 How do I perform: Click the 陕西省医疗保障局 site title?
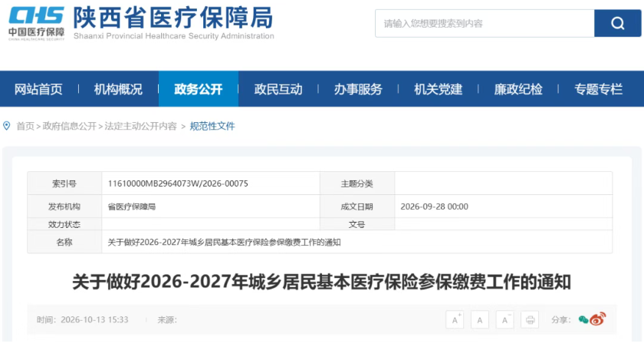point(173,18)
